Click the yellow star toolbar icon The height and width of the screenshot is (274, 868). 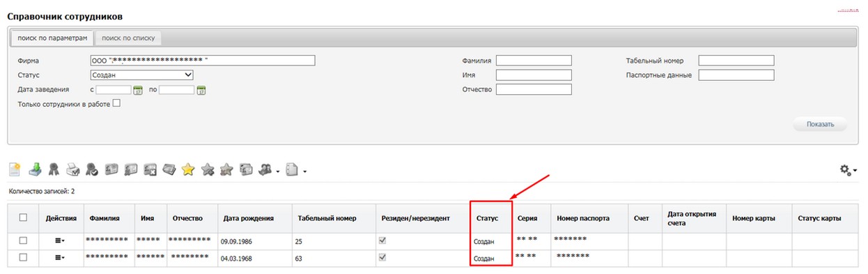188,169
